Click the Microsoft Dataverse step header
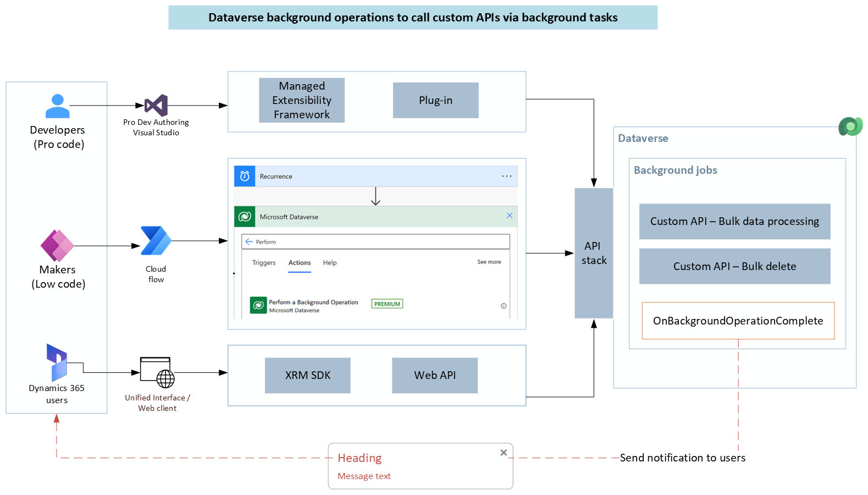The height and width of the screenshot is (495, 868). coord(376,217)
